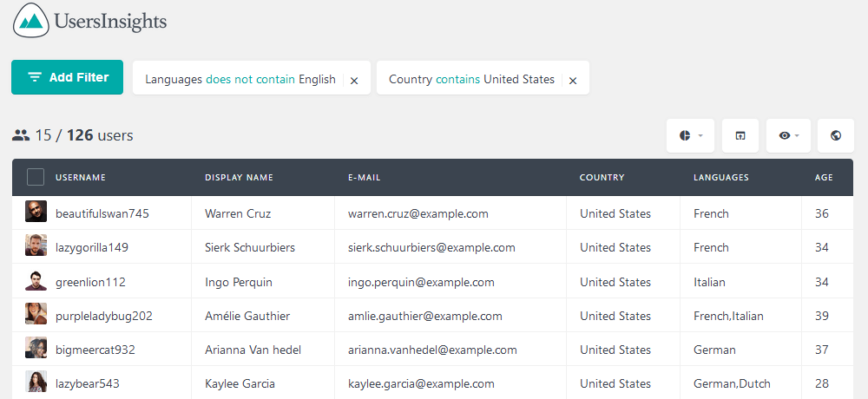Open the eye column visibility dropdown
Screen dimensions: 868x399
coord(788,135)
